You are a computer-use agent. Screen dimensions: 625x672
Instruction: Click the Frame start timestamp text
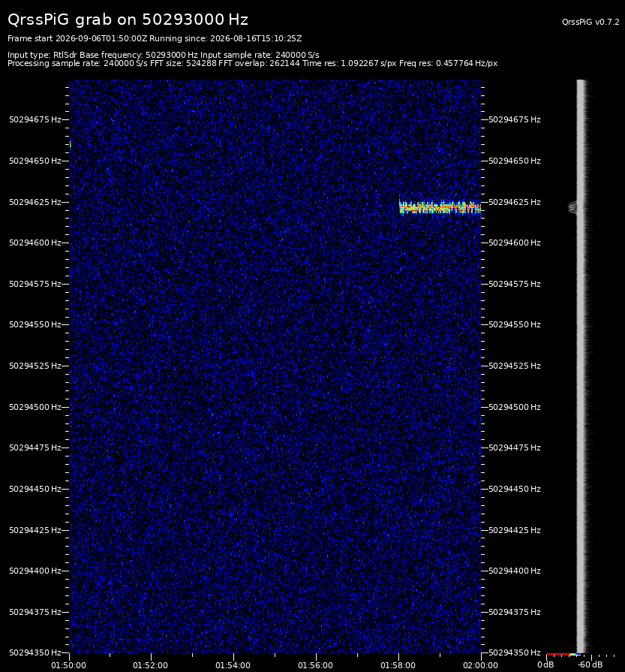(77, 38)
